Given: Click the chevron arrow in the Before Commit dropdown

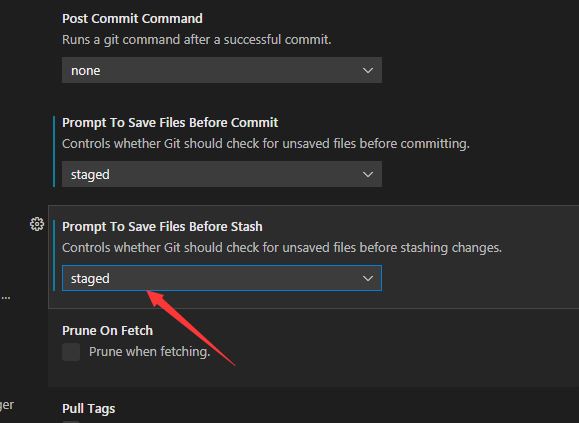Looking at the screenshot, I should [x=368, y=174].
